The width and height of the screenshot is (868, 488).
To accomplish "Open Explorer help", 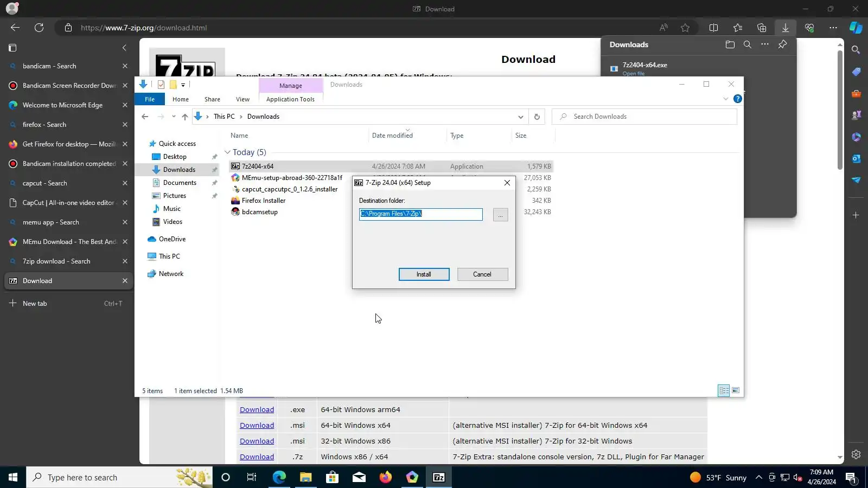I will [737, 99].
